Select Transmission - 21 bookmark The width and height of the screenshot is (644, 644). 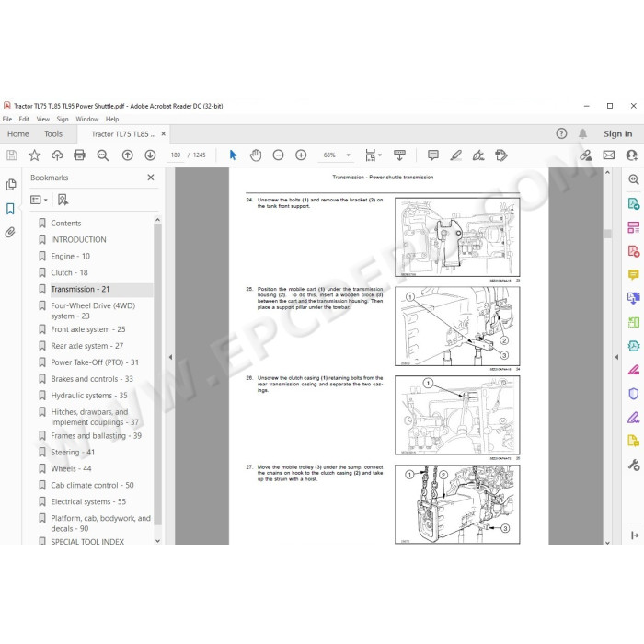81,289
